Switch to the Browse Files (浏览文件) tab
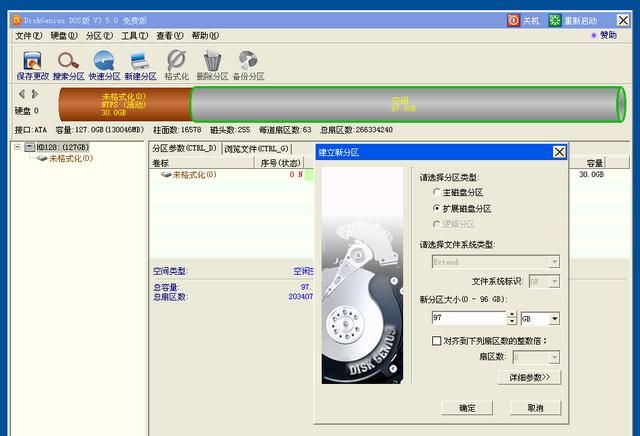The image size is (640, 436). pyautogui.click(x=256, y=149)
